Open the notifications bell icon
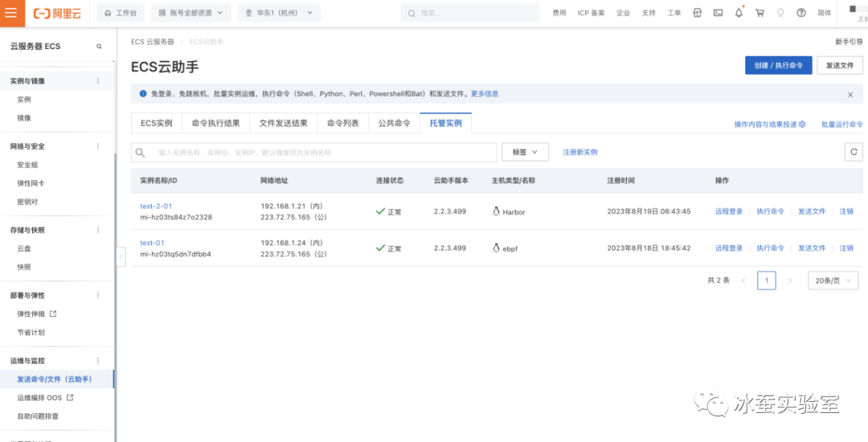 point(739,14)
